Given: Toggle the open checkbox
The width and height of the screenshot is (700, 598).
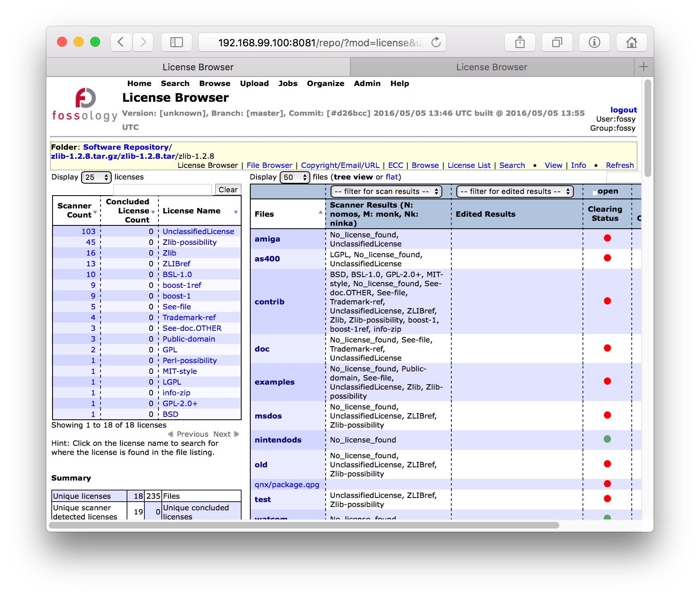Looking at the screenshot, I should 595,192.
